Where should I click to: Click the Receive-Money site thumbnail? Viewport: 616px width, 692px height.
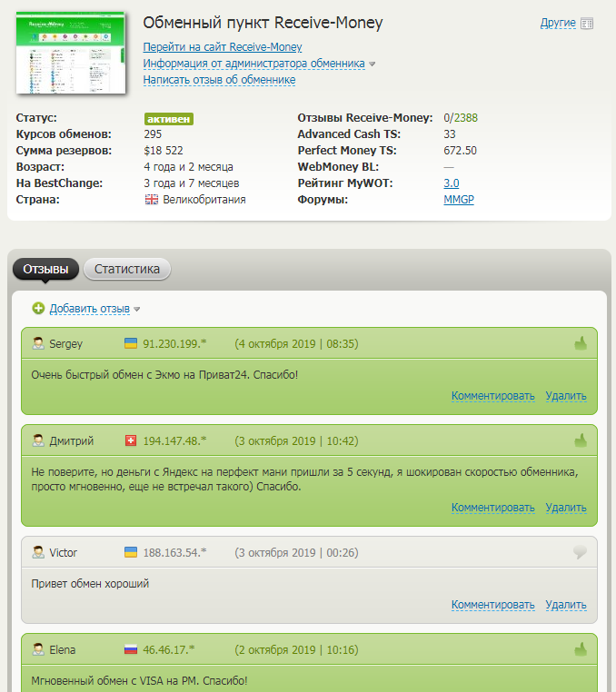(71, 53)
